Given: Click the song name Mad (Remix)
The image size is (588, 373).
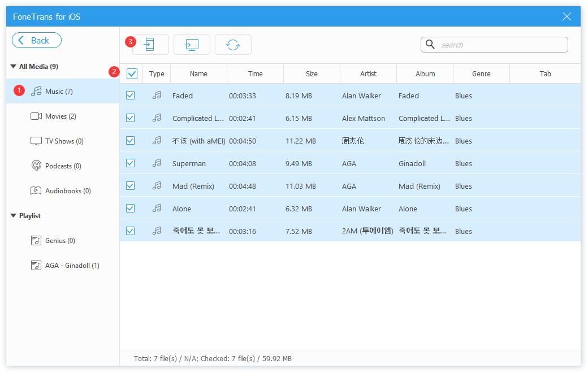Looking at the screenshot, I should 193,186.
